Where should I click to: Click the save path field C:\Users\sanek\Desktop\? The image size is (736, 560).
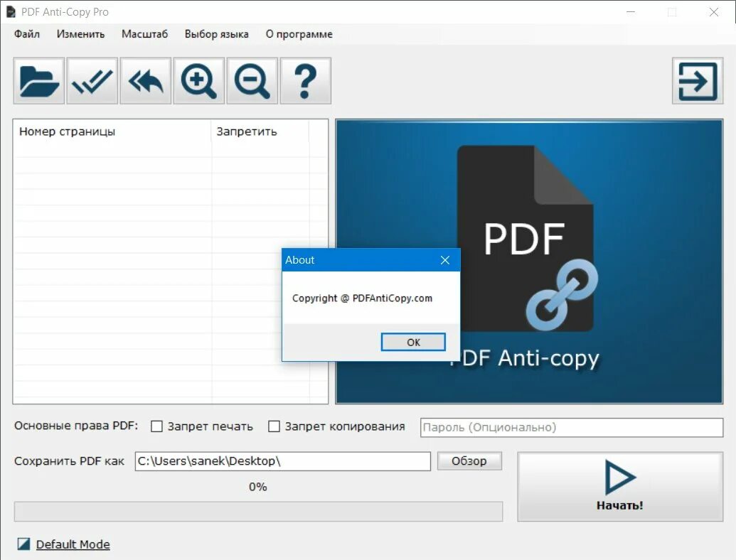tap(282, 461)
